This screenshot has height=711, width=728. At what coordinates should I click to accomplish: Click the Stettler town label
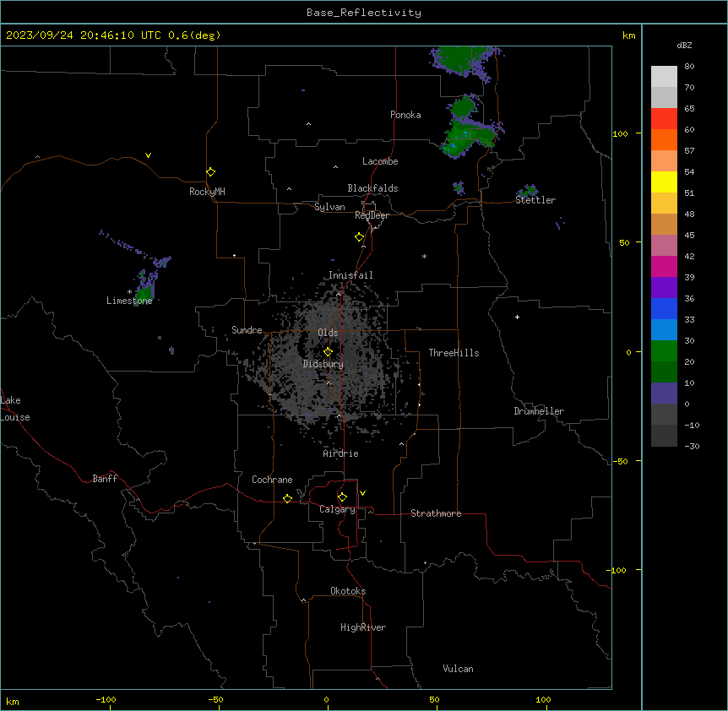pyautogui.click(x=535, y=200)
